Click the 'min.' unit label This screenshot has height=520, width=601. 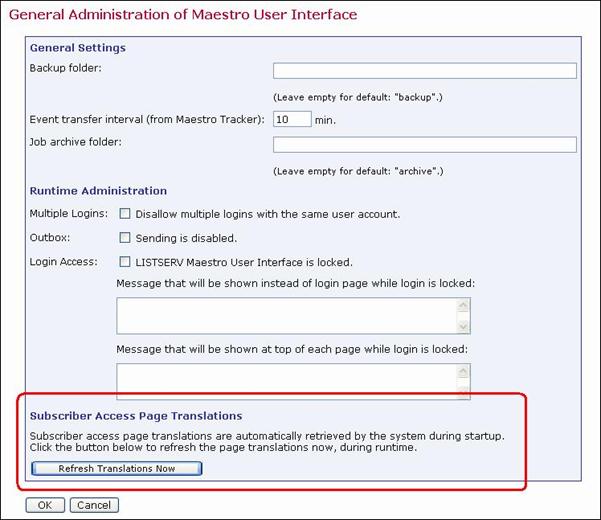pos(325,120)
